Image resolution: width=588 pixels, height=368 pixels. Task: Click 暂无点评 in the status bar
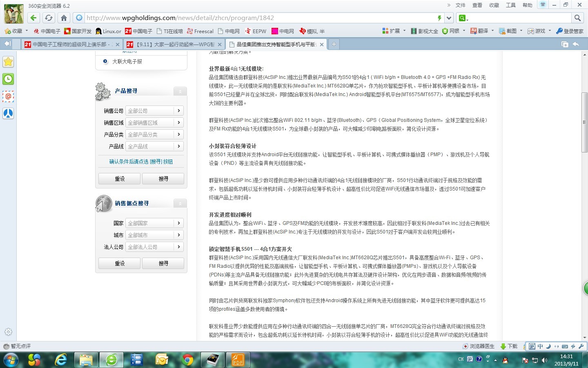(x=17, y=346)
